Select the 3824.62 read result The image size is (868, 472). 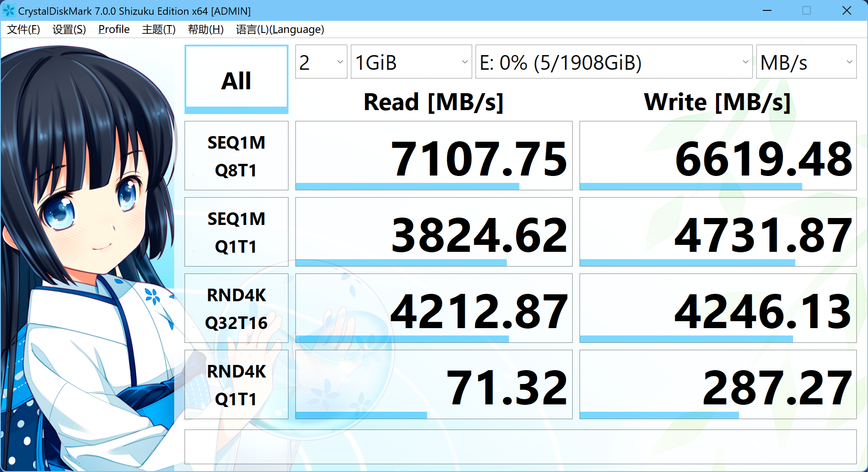point(434,232)
